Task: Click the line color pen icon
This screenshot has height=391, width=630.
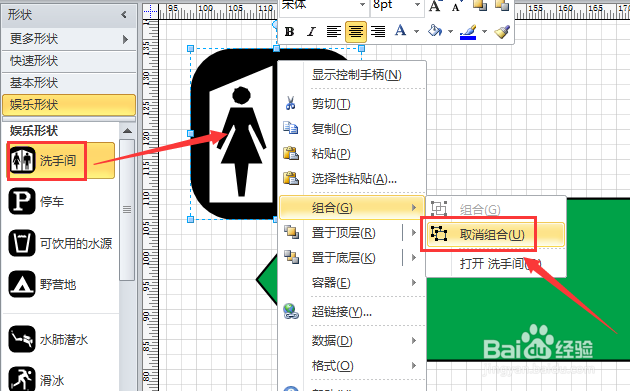Action: [468, 32]
